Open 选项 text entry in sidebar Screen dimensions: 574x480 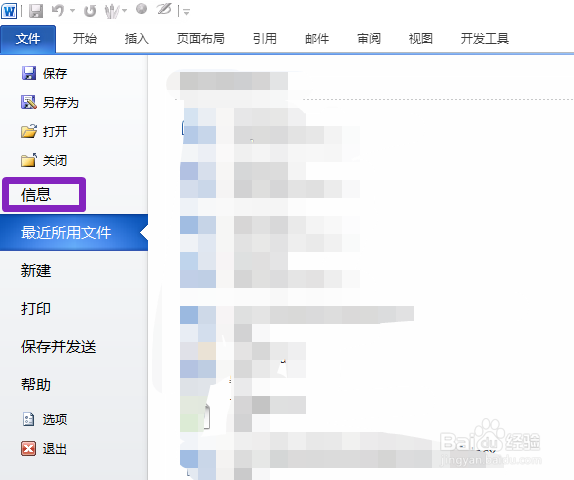55,419
